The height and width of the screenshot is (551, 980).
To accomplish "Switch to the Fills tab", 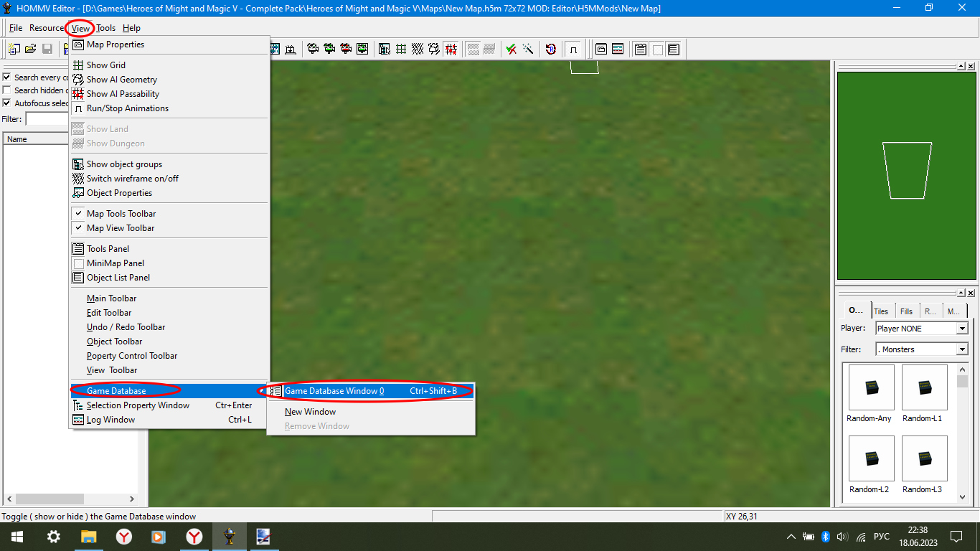I will pyautogui.click(x=906, y=311).
